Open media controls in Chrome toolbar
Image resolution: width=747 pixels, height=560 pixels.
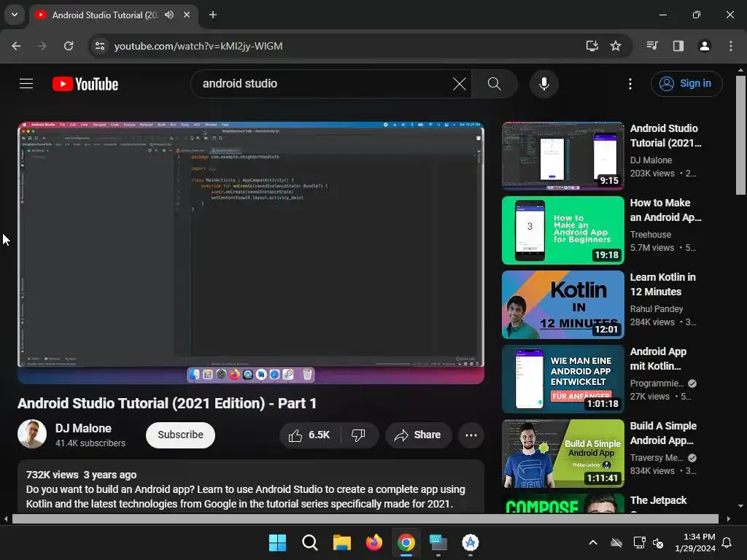(652, 46)
